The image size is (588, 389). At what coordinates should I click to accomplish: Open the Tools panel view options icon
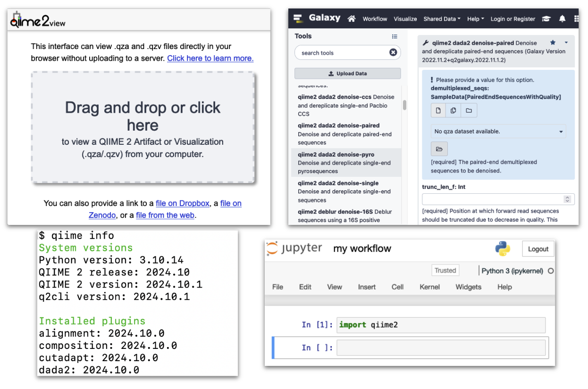[x=395, y=36]
